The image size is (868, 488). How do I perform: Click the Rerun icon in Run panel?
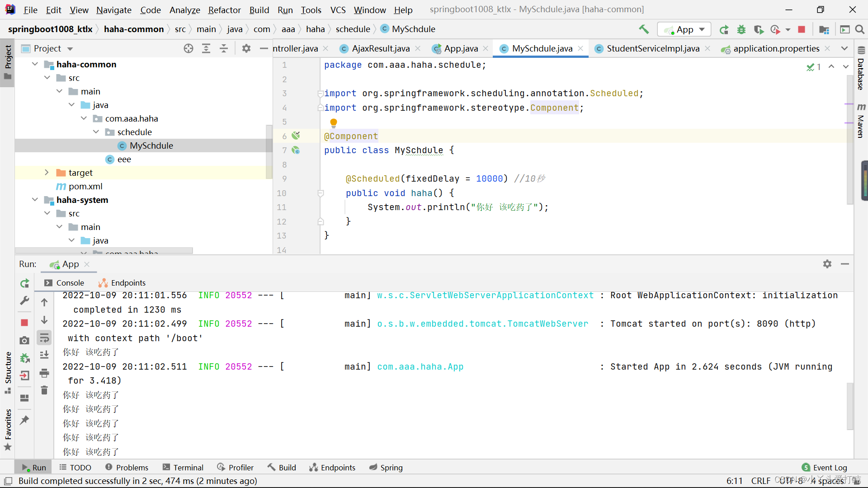(24, 283)
